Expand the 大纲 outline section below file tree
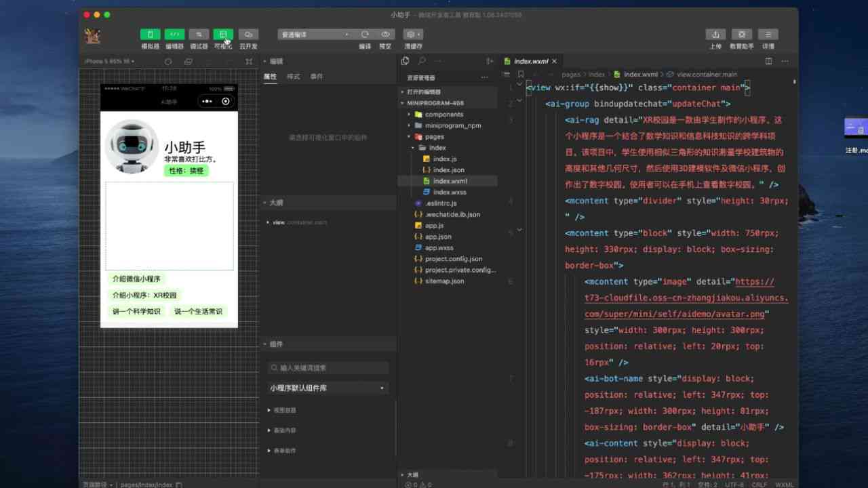868x488 pixels. [x=448, y=475]
